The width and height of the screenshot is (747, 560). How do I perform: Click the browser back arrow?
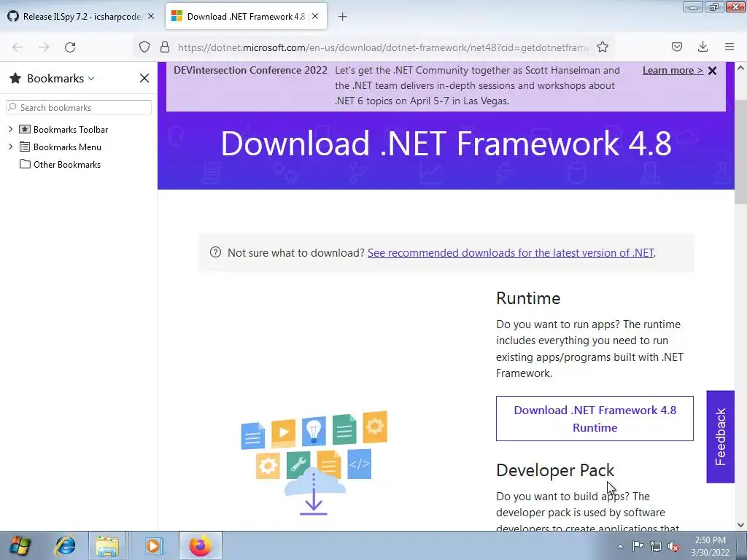click(18, 47)
